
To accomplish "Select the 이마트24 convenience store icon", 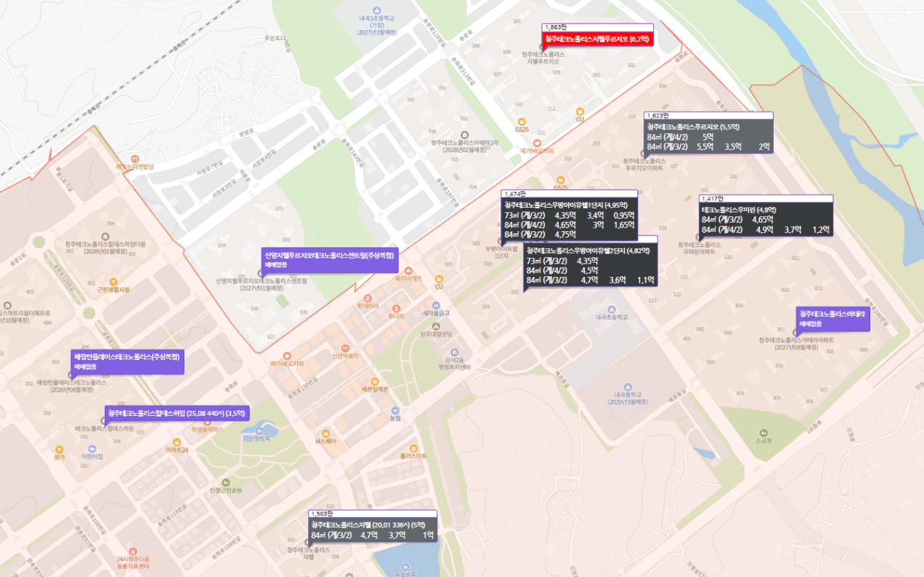I will point(176,441).
